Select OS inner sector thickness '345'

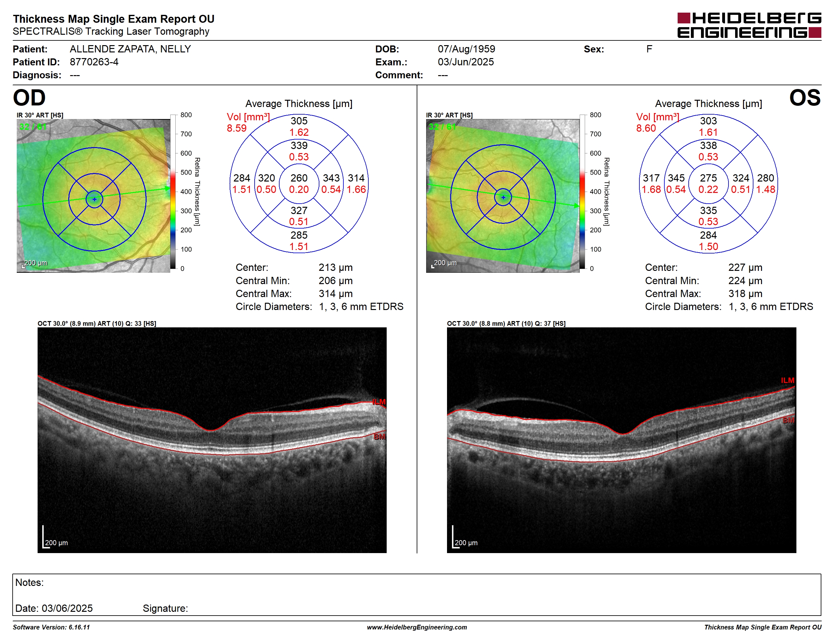pos(676,178)
